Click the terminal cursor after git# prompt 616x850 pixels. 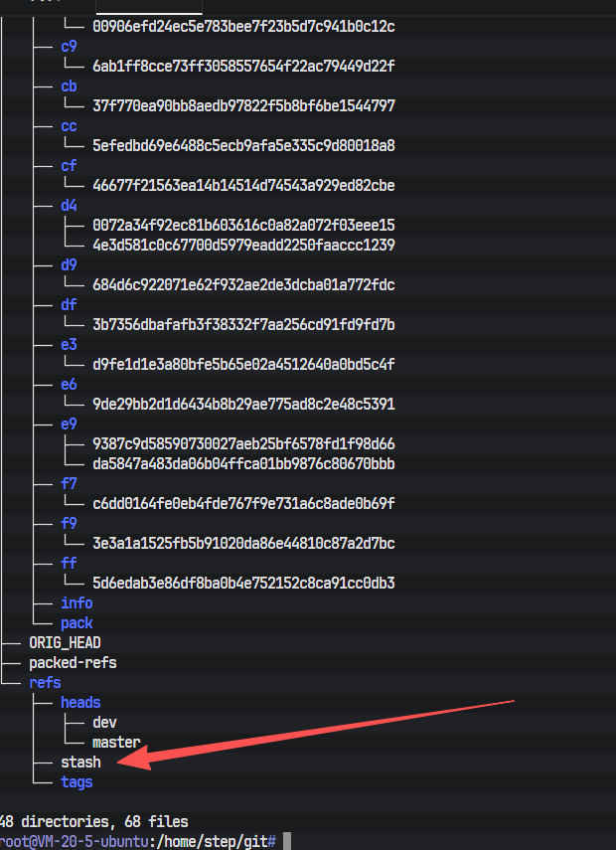tap(287, 841)
